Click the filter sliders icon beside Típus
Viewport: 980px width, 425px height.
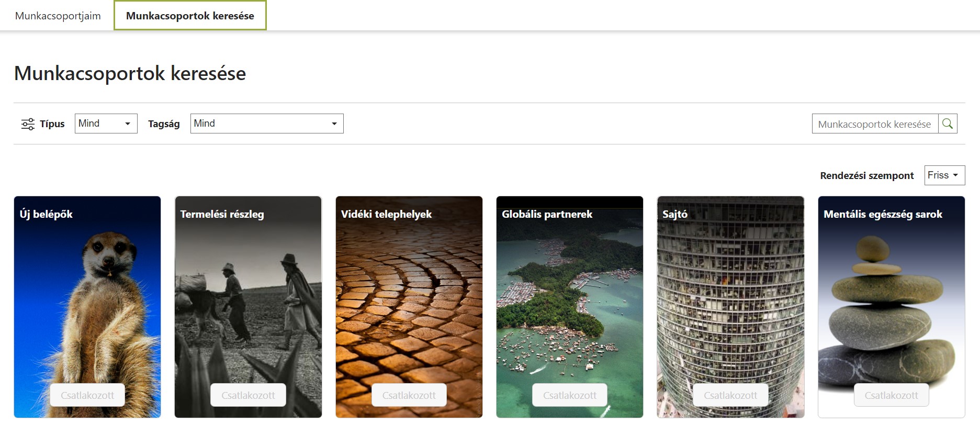point(28,124)
